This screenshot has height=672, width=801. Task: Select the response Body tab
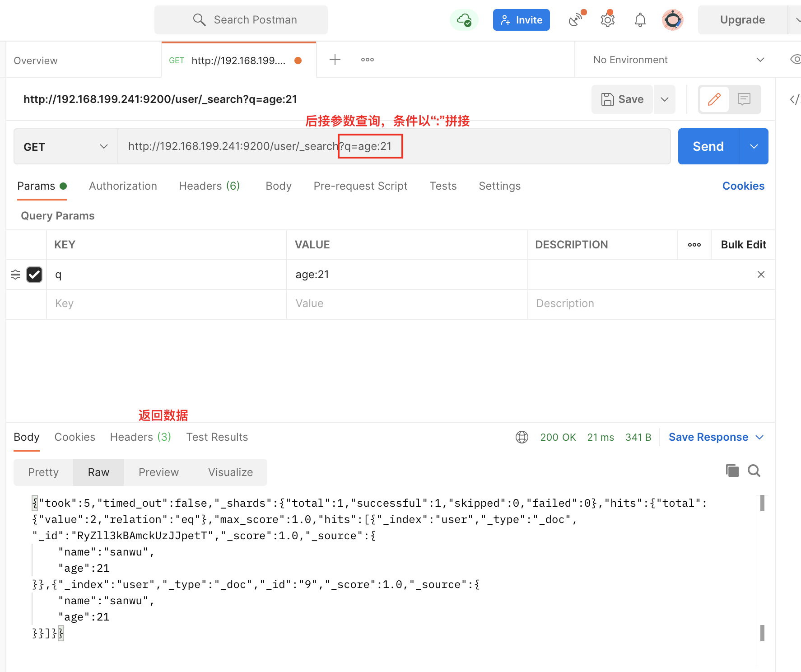point(27,437)
